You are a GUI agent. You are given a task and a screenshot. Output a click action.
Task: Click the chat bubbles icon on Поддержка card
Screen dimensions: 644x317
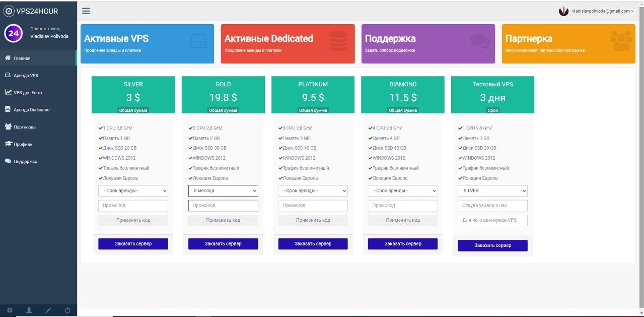(479, 41)
